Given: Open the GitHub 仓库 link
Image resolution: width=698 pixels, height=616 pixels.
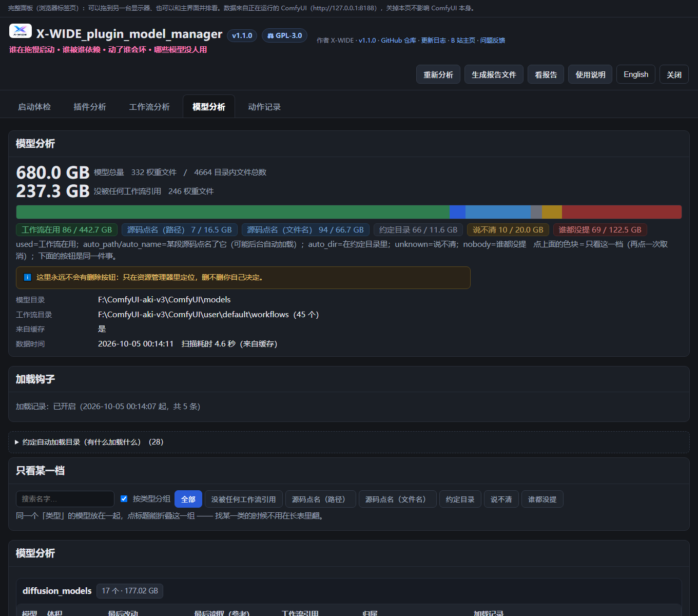Looking at the screenshot, I should pos(398,41).
